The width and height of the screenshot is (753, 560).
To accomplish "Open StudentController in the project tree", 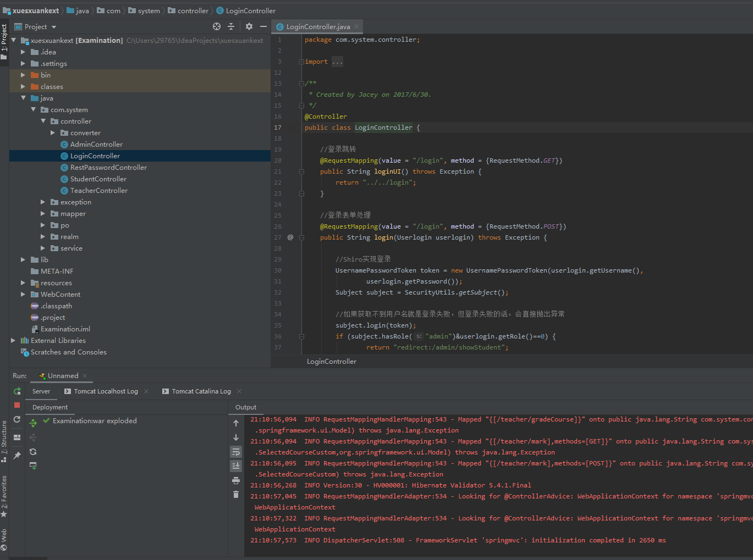I will [x=98, y=179].
